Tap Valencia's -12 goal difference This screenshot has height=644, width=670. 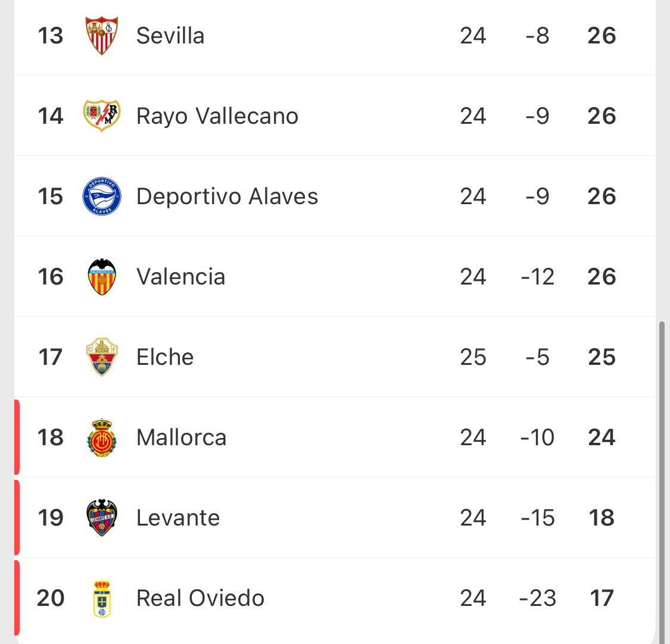tap(538, 277)
